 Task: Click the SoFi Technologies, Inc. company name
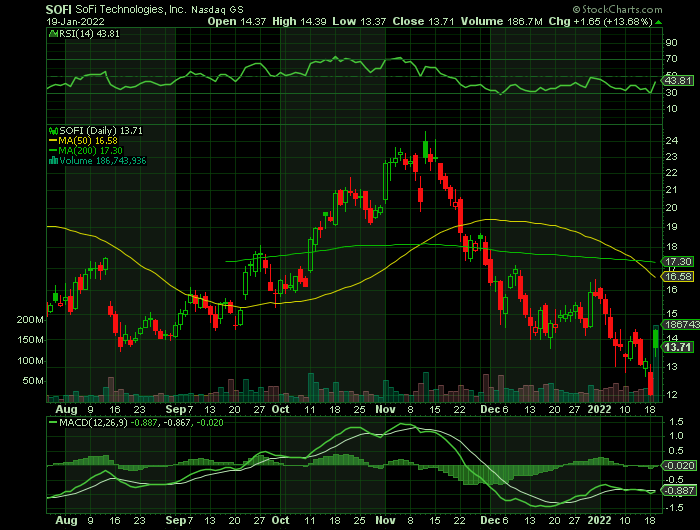pos(130,9)
